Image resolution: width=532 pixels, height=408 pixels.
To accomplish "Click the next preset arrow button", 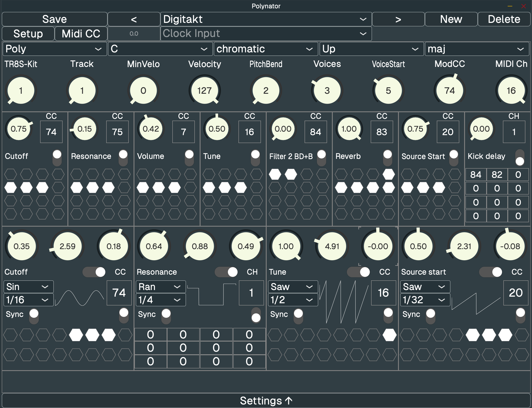I will pos(398,19).
